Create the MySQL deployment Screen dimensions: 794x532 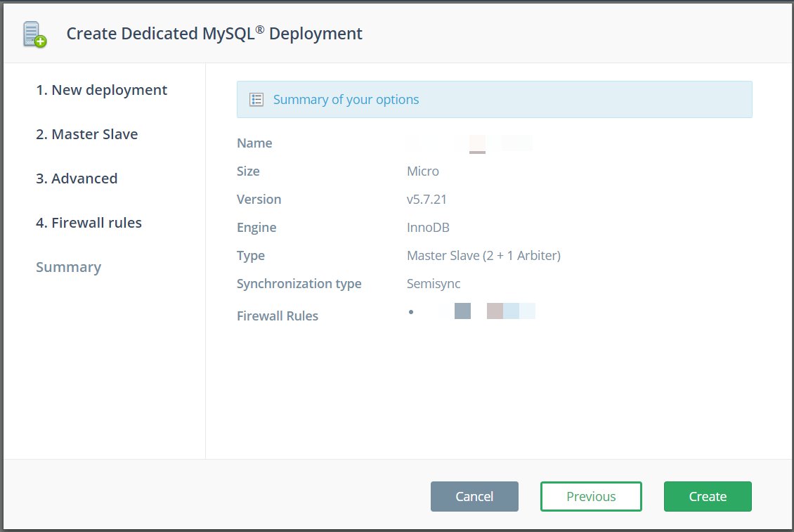tap(708, 497)
